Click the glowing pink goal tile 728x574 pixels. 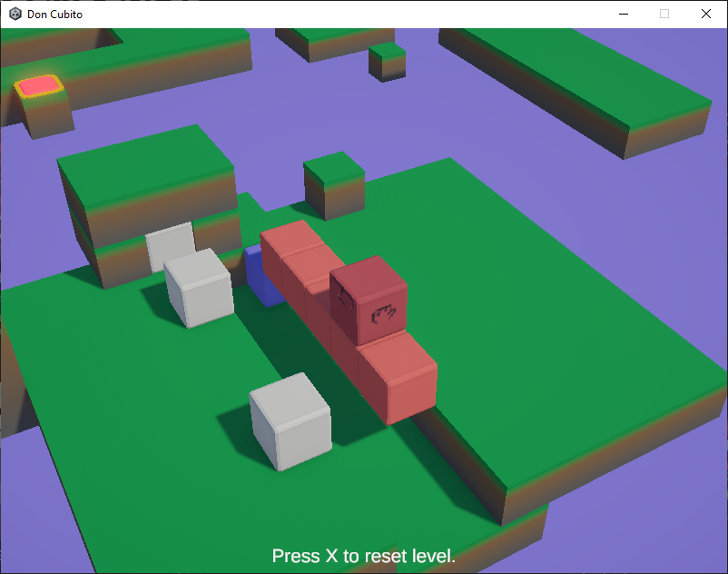click(x=38, y=86)
